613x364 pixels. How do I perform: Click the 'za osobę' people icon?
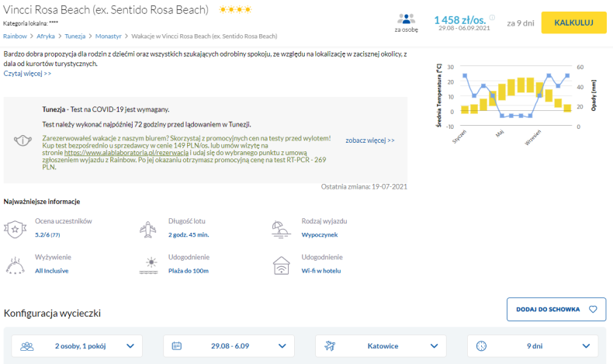point(406,19)
